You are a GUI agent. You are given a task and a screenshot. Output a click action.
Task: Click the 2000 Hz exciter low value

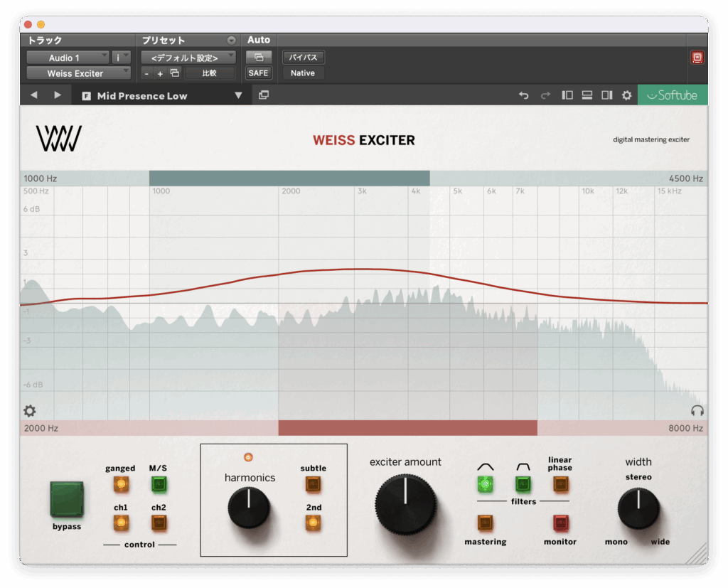[x=41, y=428]
